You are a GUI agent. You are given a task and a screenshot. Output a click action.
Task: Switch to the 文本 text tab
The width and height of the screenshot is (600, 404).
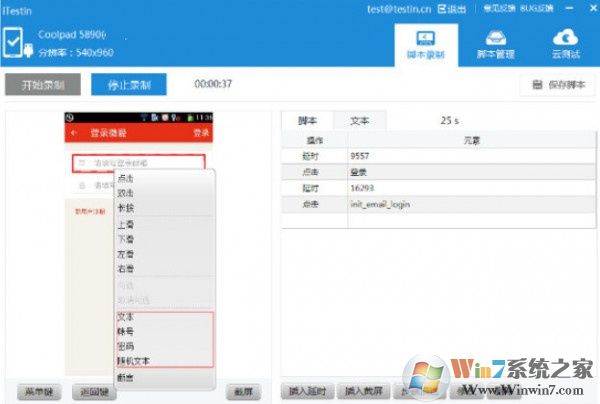pos(360,121)
